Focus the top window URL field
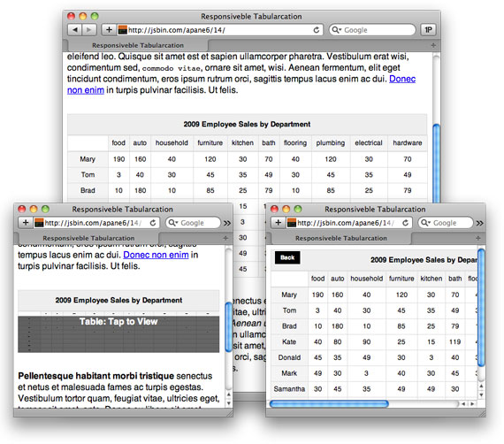This screenshot has height=444, width=504. pyautogui.click(x=219, y=30)
